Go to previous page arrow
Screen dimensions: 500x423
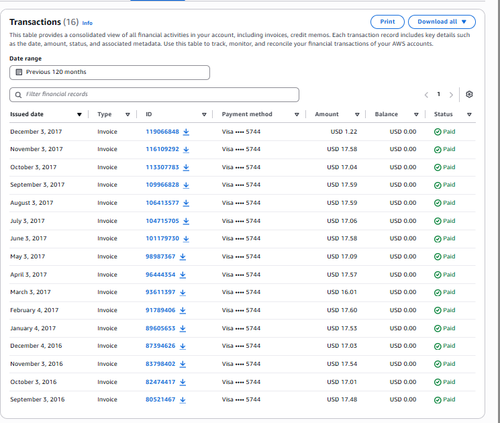pyautogui.click(x=426, y=95)
